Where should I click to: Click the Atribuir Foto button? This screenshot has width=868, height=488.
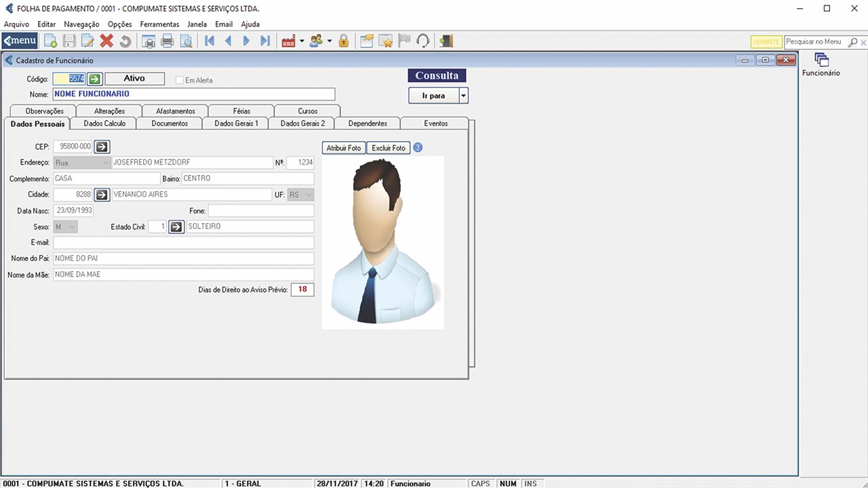(x=344, y=148)
